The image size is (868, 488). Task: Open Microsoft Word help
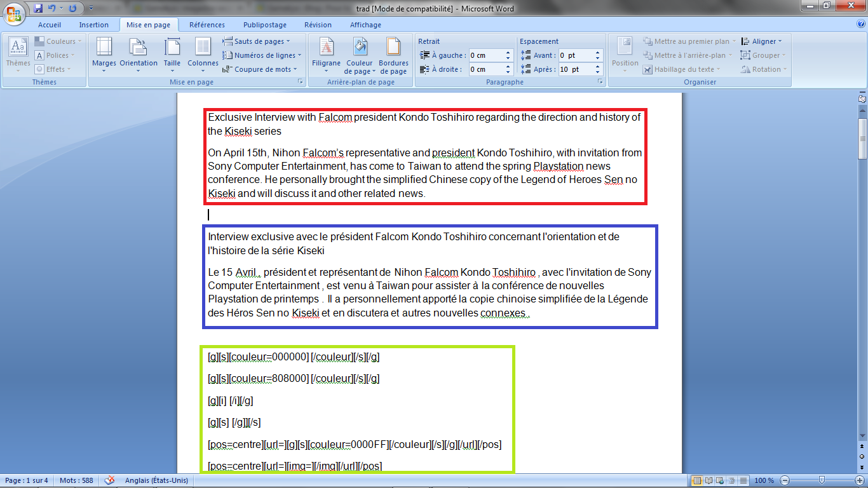[x=860, y=24]
